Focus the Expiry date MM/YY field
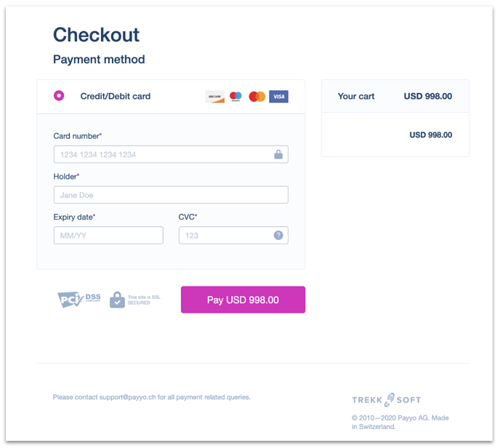This screenshot has width=500, height=448. coord(108,235)
